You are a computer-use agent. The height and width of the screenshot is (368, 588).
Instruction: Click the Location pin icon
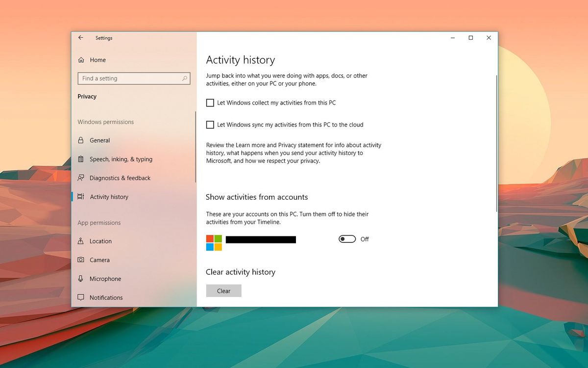pos(81,241)
